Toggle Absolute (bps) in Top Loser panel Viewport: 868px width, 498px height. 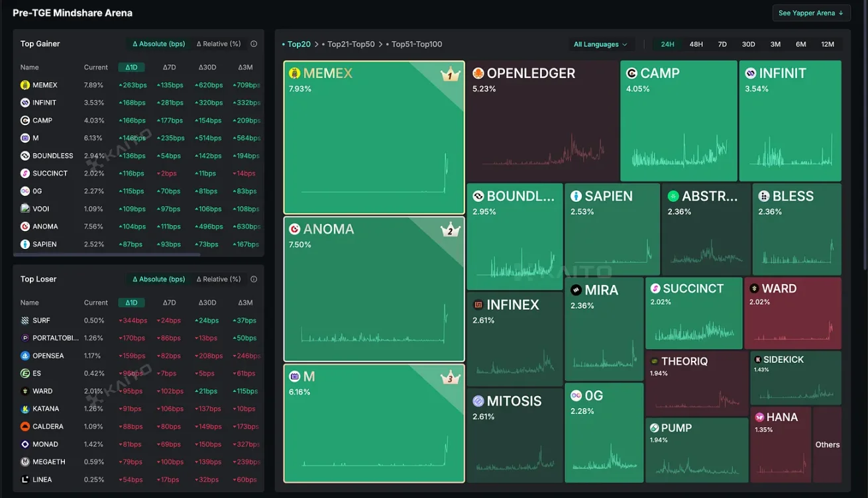pos(158,279)
